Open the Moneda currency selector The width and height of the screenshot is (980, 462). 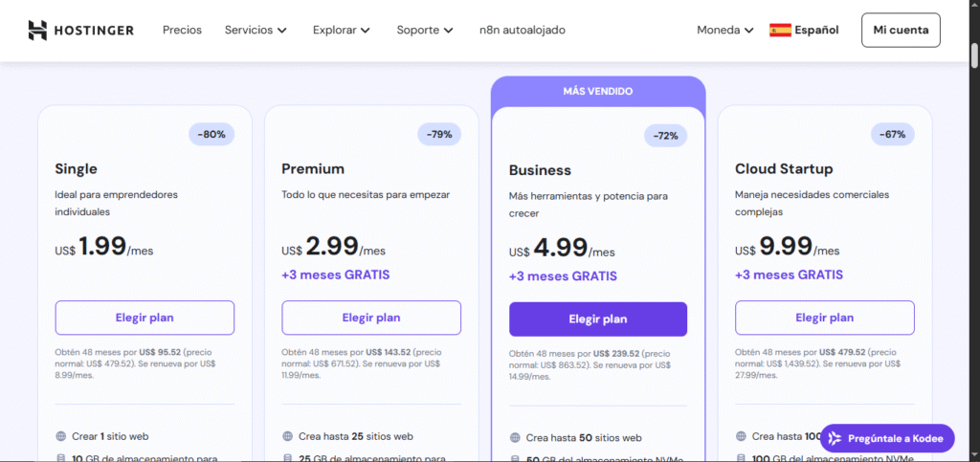pyautogui.click(x=724, y=30)
